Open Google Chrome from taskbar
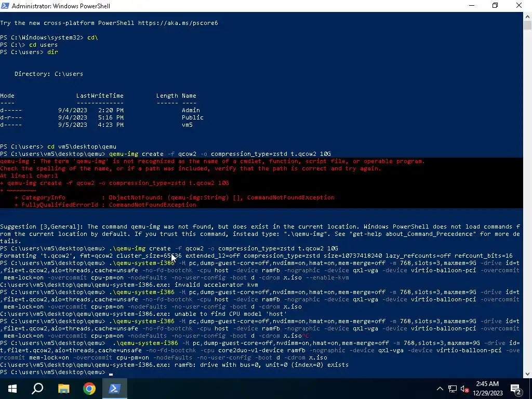The image size is (532, 399). (x=89, y=389)
